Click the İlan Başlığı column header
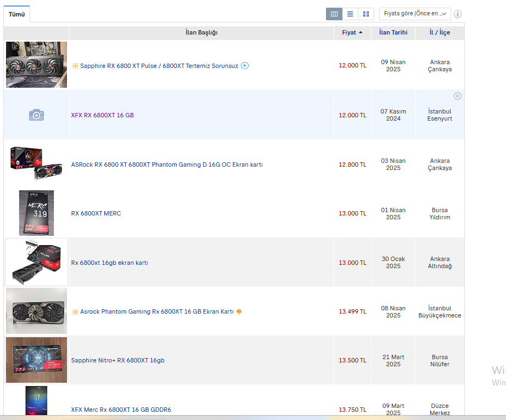 [x=201, y=32]
